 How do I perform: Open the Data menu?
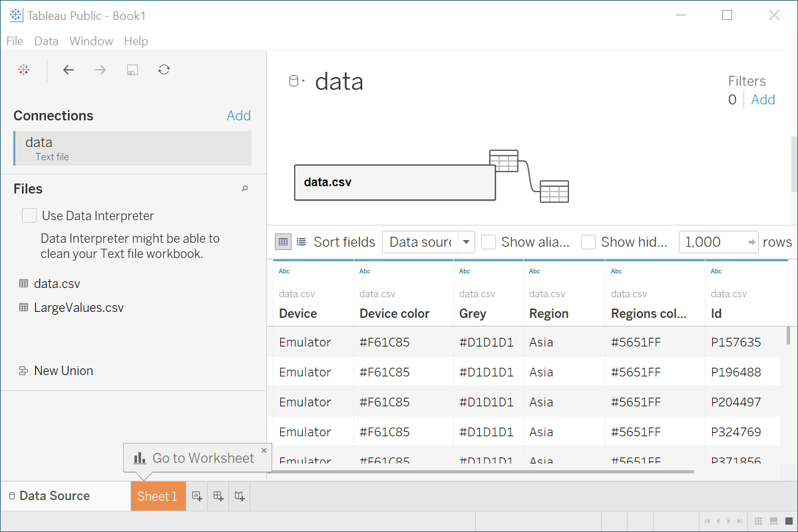[45, 41]
